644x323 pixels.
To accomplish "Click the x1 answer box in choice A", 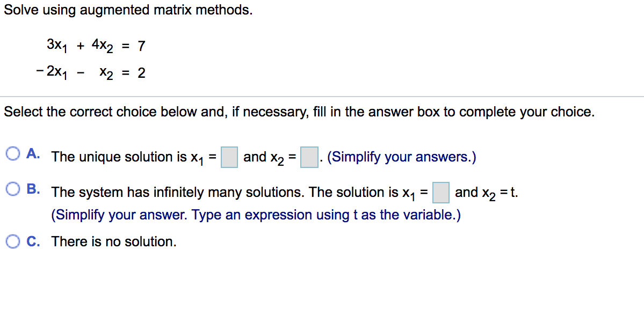I will [x=229, y=156].
